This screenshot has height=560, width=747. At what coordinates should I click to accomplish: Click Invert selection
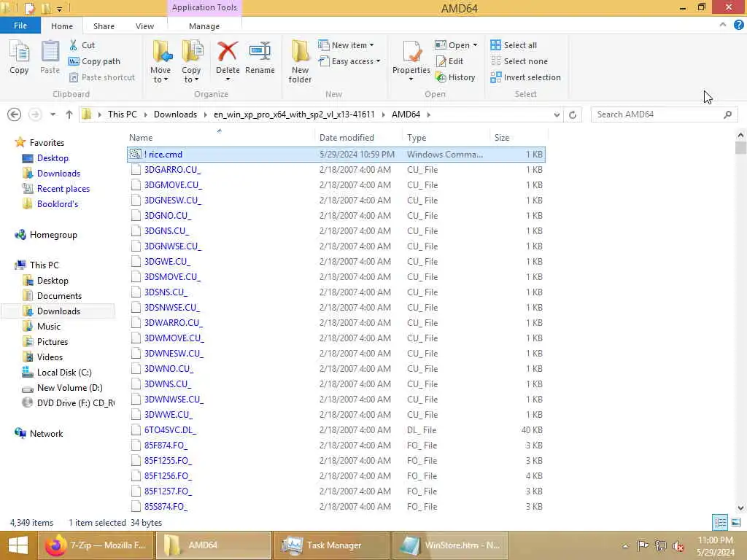point(525,77)
